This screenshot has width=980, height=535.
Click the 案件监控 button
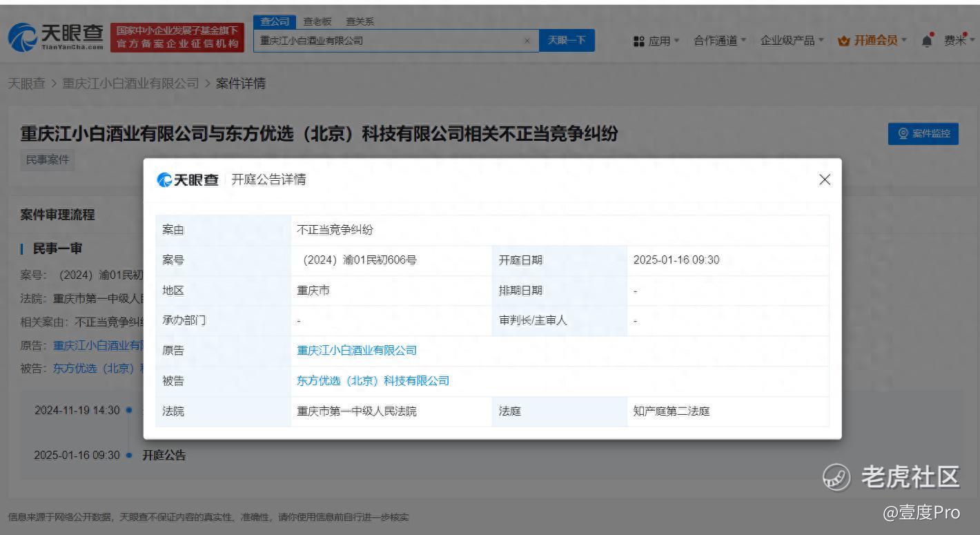pyautogui.click(x=923, y=134)
